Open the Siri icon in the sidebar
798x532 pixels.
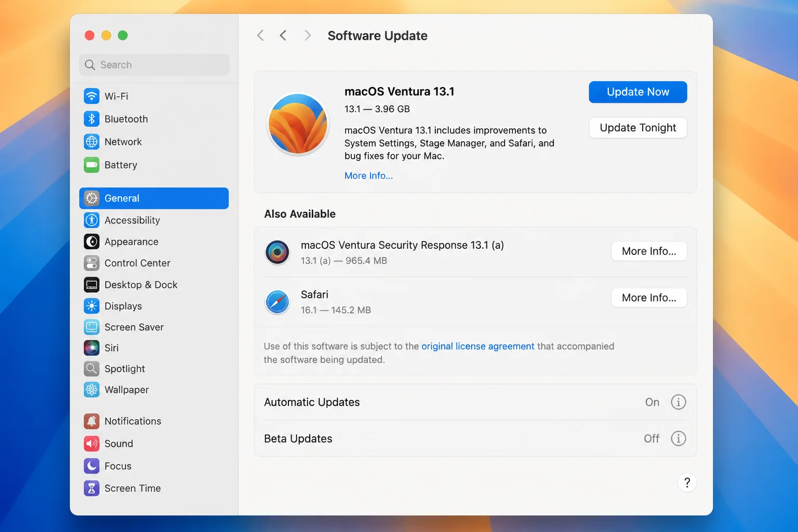coord(92,348)
